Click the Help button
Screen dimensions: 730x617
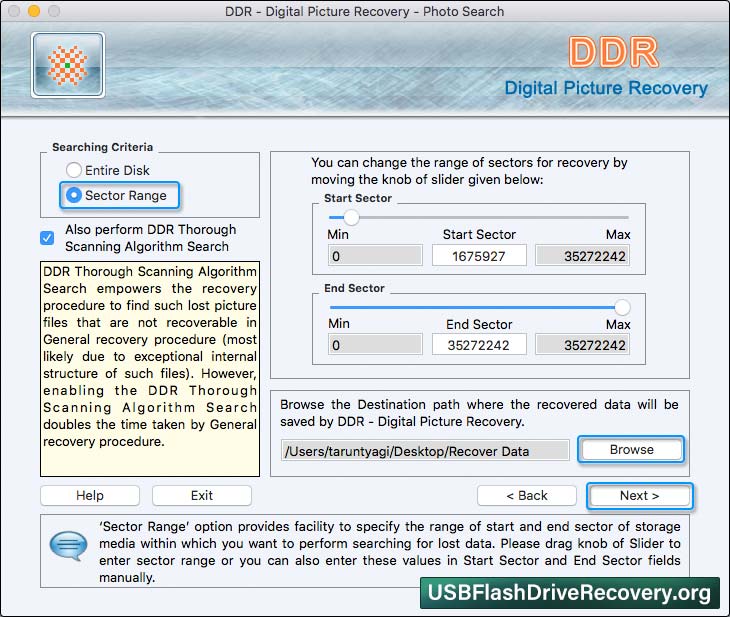point(90,495)
